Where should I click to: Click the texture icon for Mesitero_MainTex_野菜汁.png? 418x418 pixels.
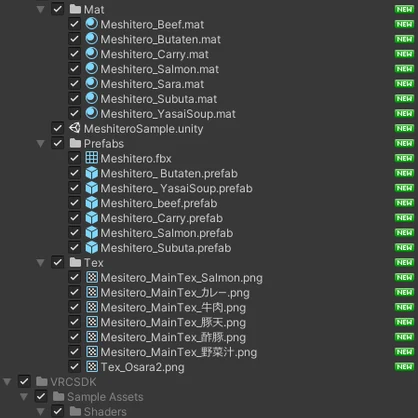(92, 351)
